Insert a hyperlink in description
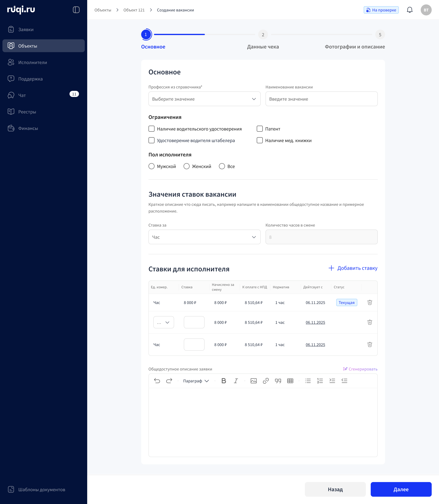 click(x=266, y=381)
